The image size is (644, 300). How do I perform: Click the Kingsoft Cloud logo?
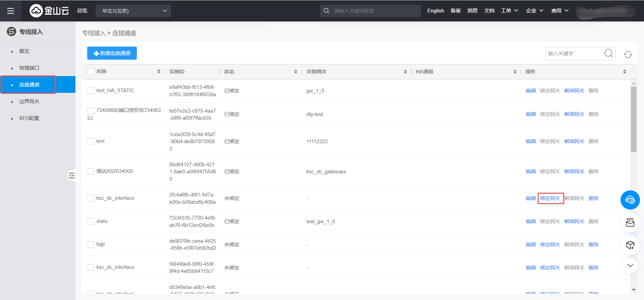coord(49,11)
